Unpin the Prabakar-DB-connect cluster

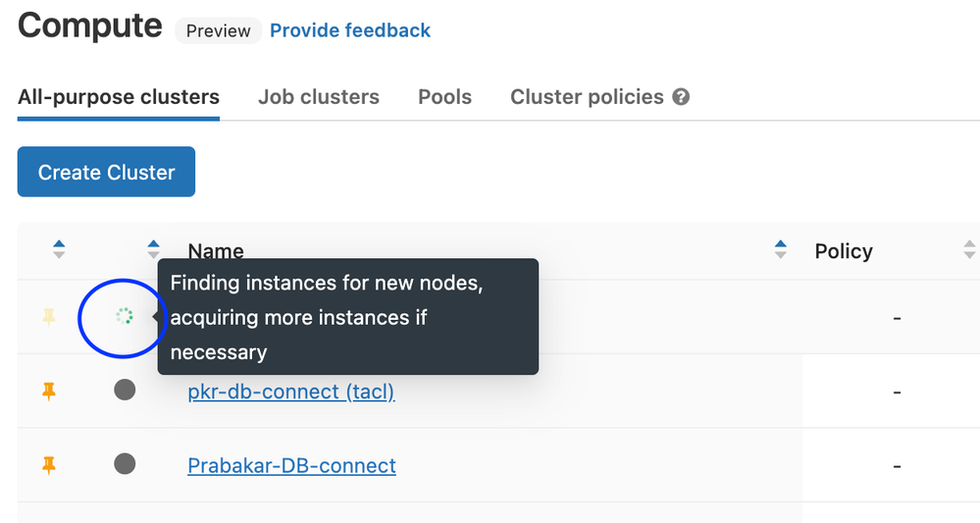coord(49,465)
